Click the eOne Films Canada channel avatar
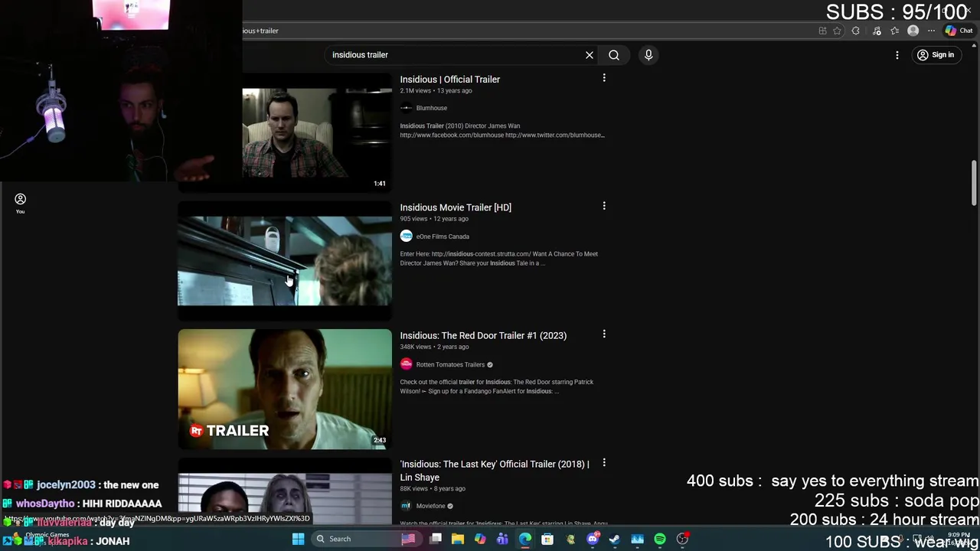The height and width of the screenshot is (551, 980). (x=407, y=236)
